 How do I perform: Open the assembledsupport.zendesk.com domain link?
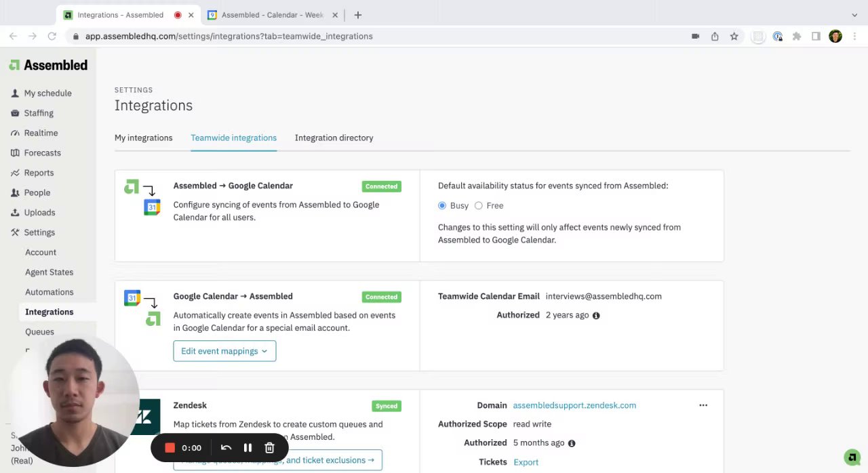574,405
